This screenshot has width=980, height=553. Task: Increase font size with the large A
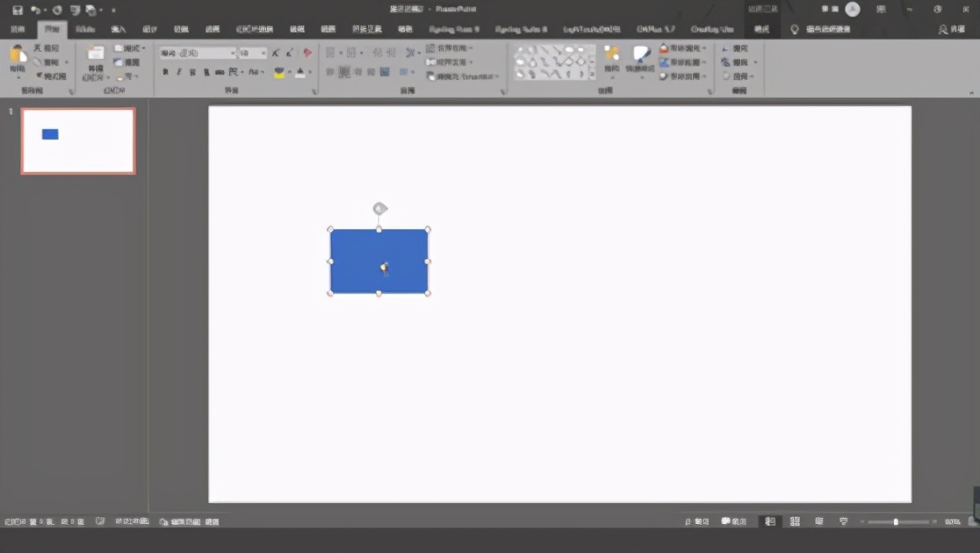tap(276, 54)
